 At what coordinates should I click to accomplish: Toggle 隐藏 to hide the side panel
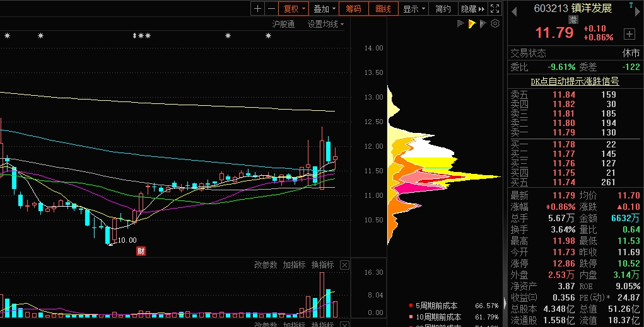coord(472,9)
